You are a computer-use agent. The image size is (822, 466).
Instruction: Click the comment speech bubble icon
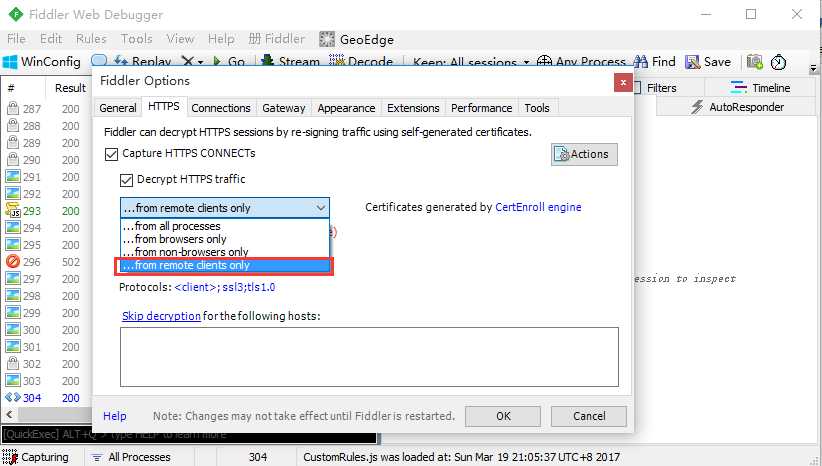[x=99, y=61]
